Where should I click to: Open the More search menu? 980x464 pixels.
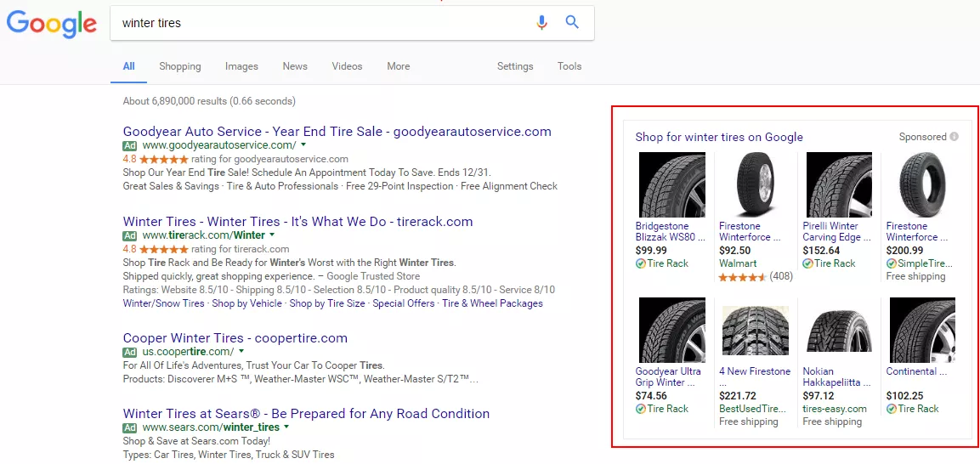pyautogui.click(x=398, y=66)
